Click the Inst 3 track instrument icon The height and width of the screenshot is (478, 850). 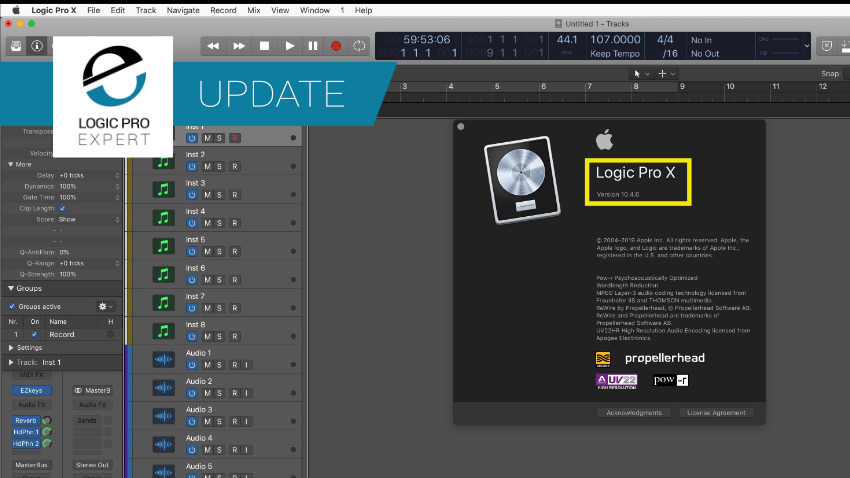tap(163, 190)
